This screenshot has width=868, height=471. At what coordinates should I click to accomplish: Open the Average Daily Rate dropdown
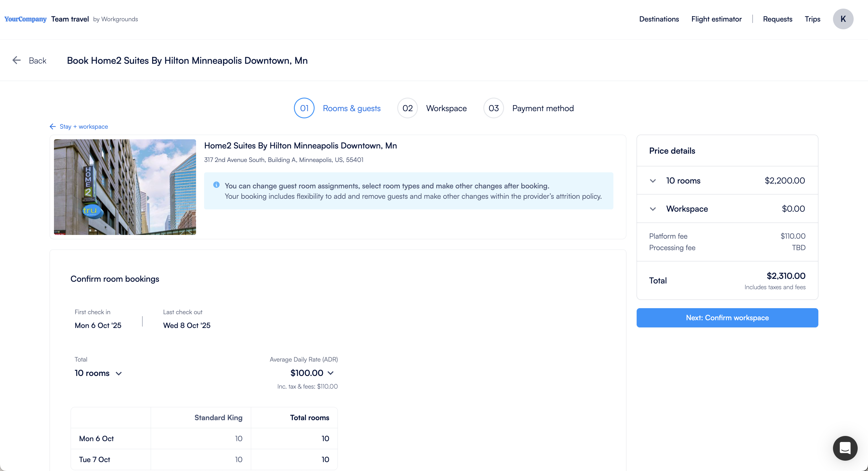point(331,373)
